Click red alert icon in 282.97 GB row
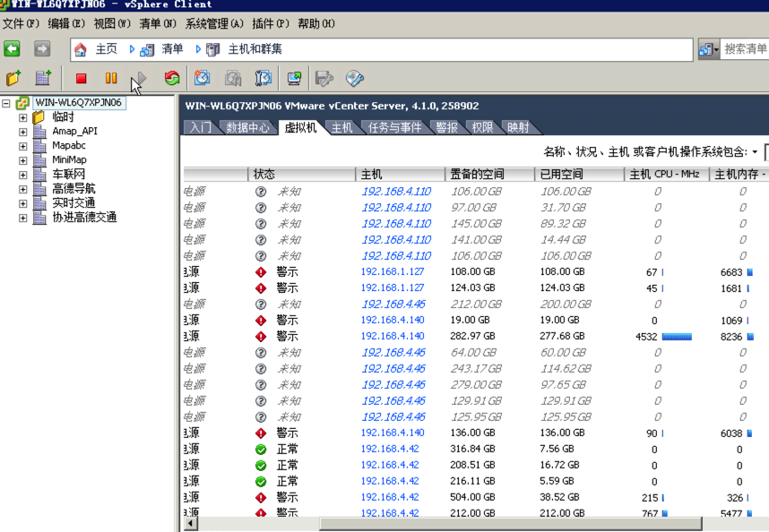 [x=261, y=337]
